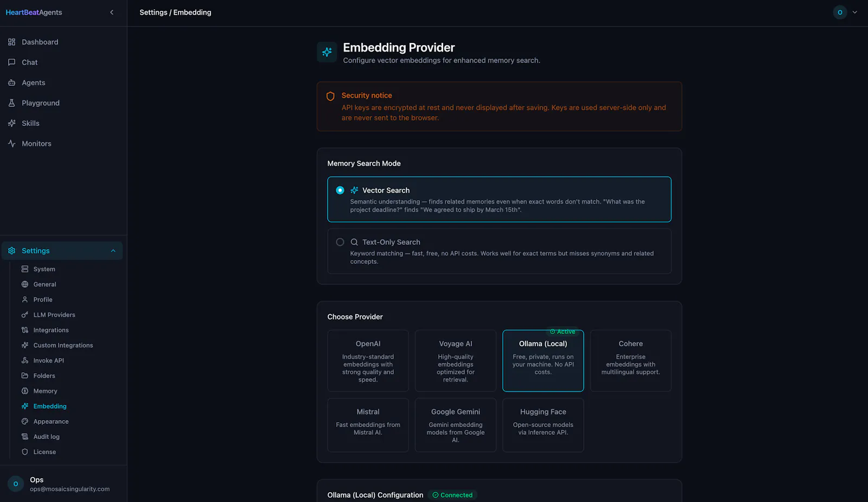Screen dimensions: 868x502
Task: Open the Agents section
Action: tap(63, 82)
